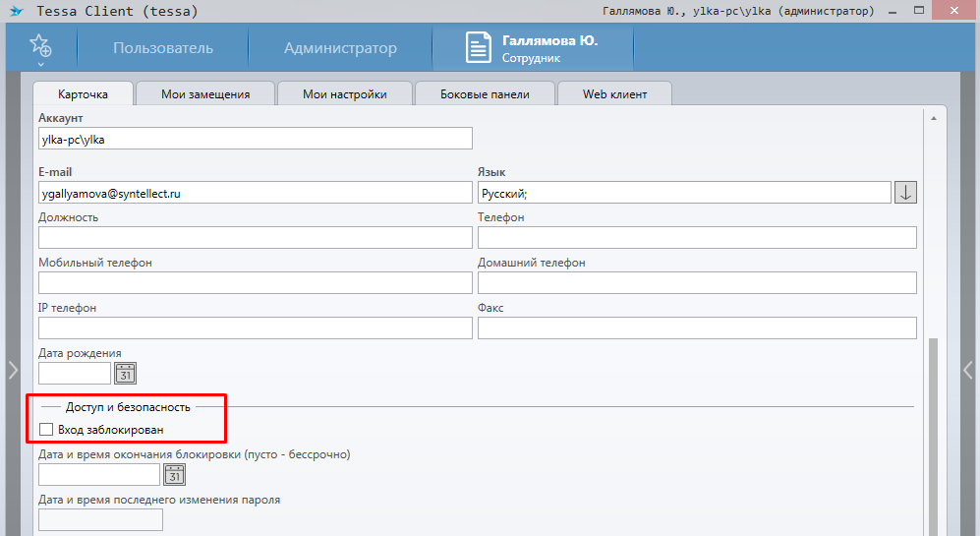Focus the Должность input field

(x=255, y=237)
